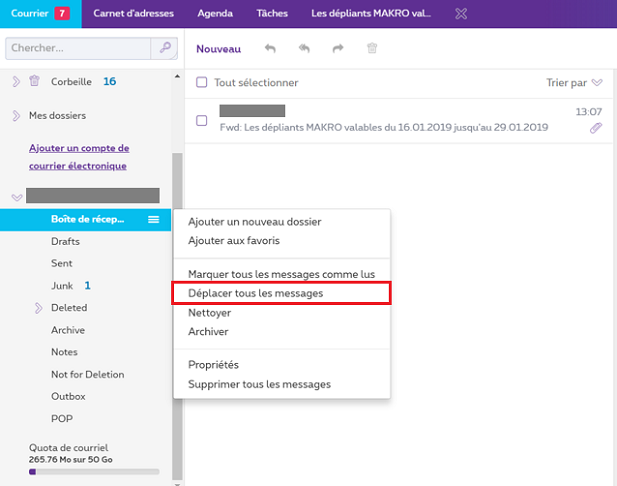The image size is (617, 486).
Task: Click the reply arrow icon
Action: coord(270,48)
